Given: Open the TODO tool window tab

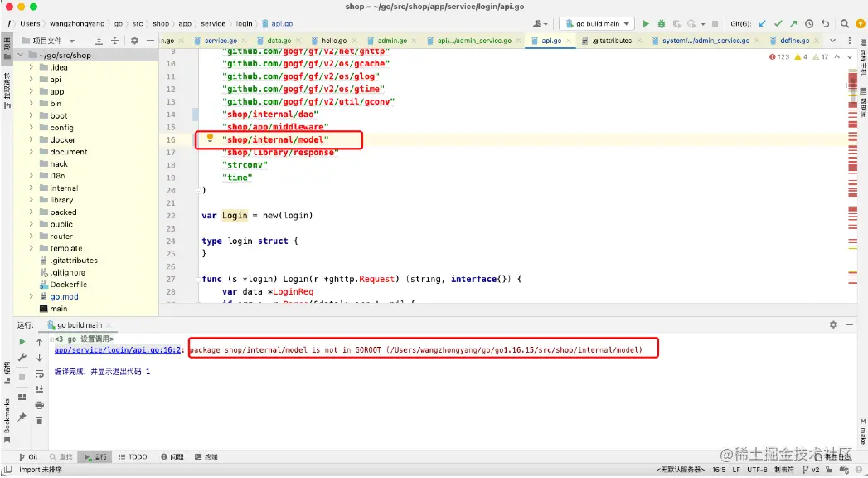Looking at the screenshot, I should [x=133, y=457].
